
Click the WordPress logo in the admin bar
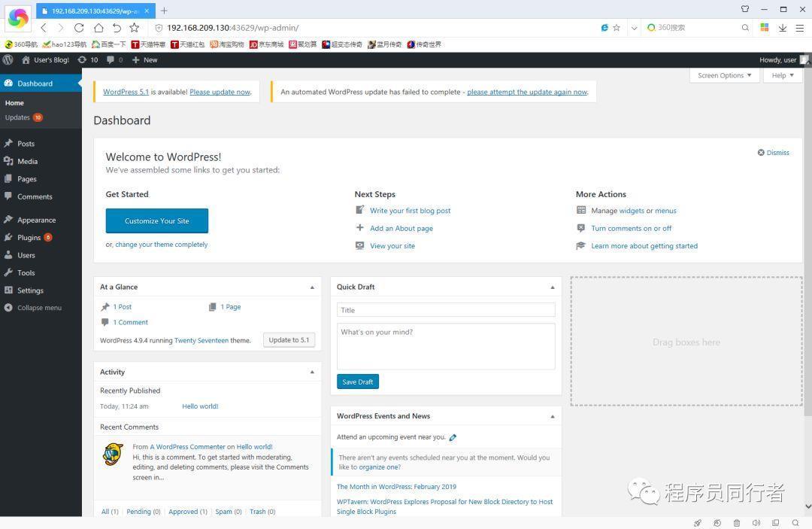(8, 59)
